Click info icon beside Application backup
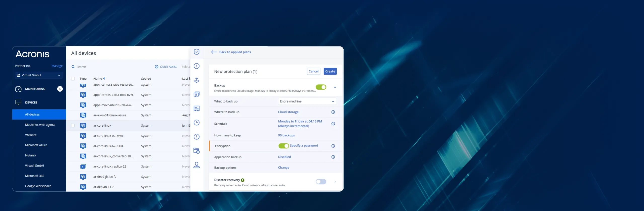644x211 pixels. [x=333, y=157]
